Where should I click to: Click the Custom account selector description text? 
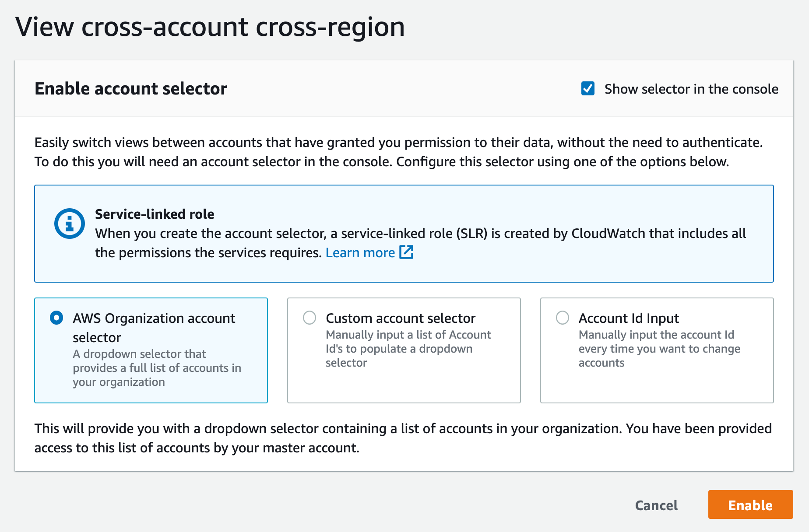(x=408, y=349)
